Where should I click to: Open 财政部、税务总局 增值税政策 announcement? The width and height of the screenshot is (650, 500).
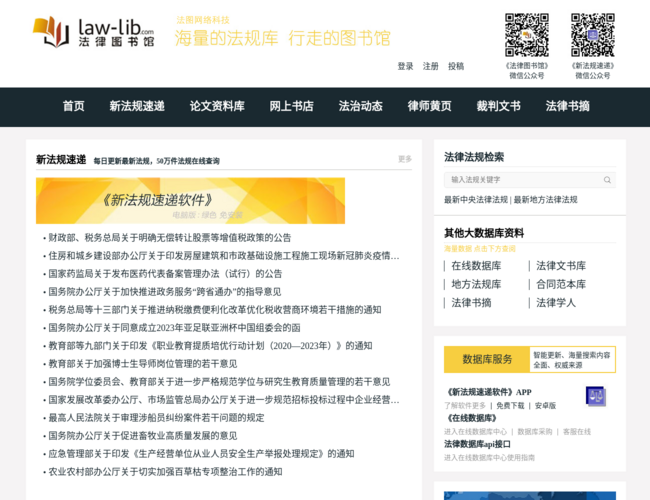(170, 238)
